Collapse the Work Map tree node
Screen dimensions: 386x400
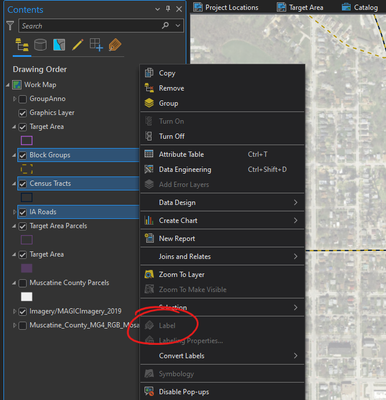[8, 85]
